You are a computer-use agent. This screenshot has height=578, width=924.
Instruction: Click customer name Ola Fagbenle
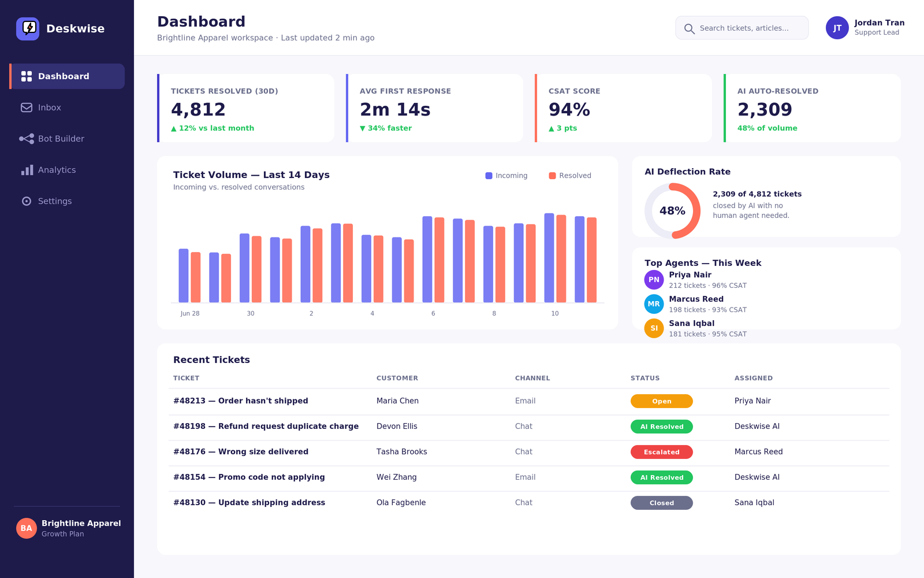click(401, 503)
